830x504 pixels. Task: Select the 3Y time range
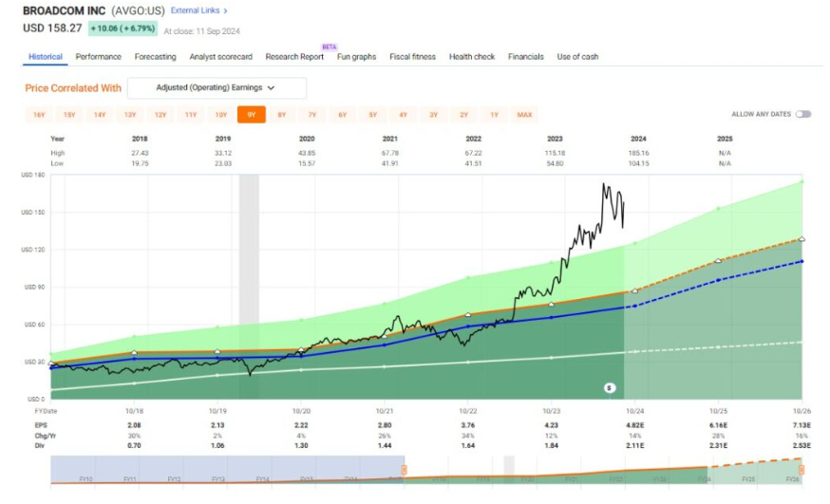point(434,115)
